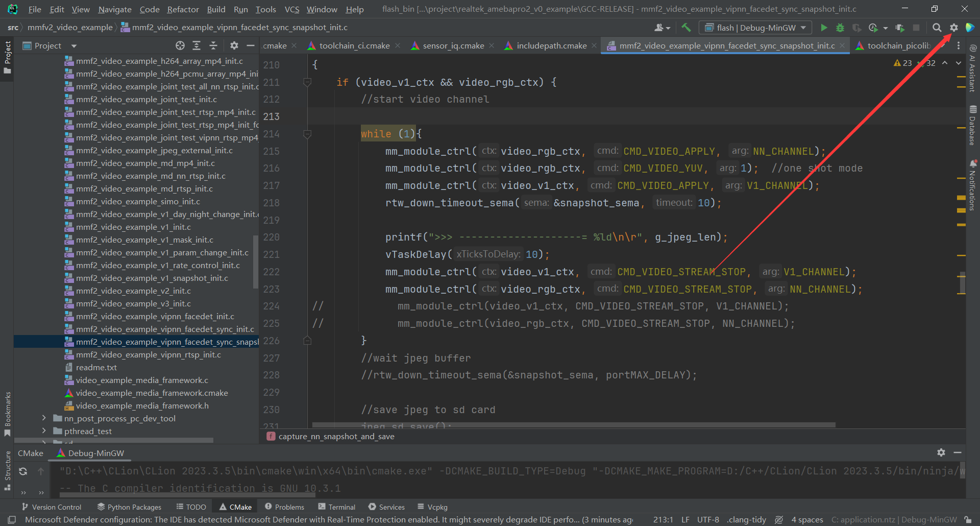Click Run with Coverage icon
The height and width of the screenshot is (526, 980).
point(856,28)
